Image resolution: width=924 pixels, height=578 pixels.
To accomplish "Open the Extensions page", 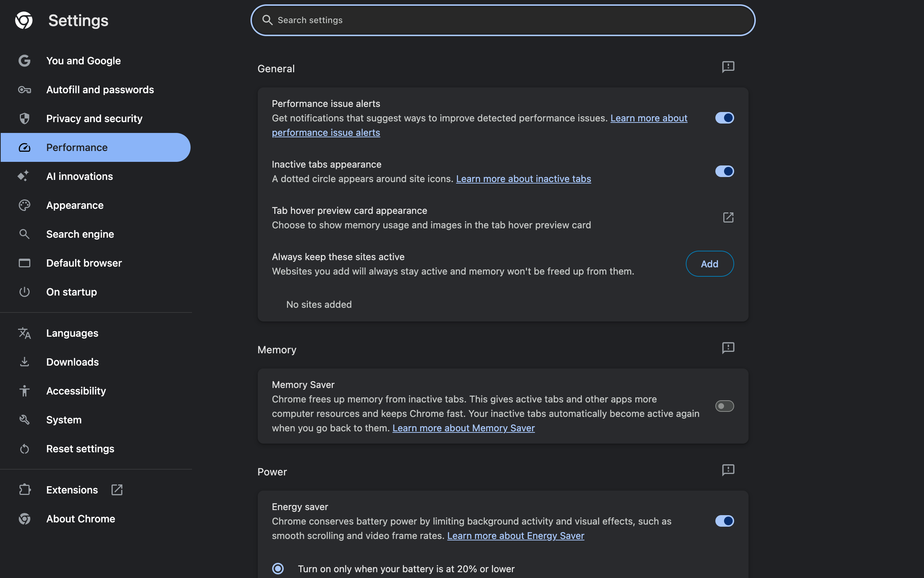I will 95,490.
